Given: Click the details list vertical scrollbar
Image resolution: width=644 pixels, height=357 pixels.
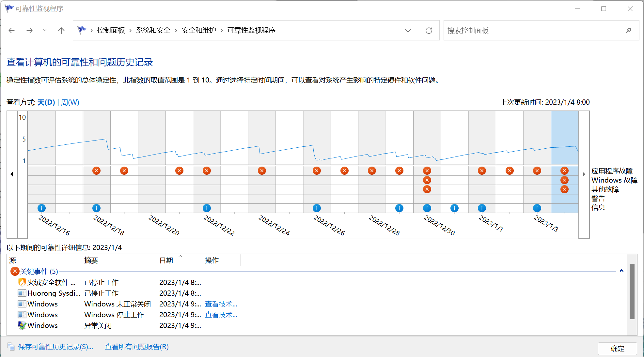Looking at the screenshot, I should click(x=632, y=291).
